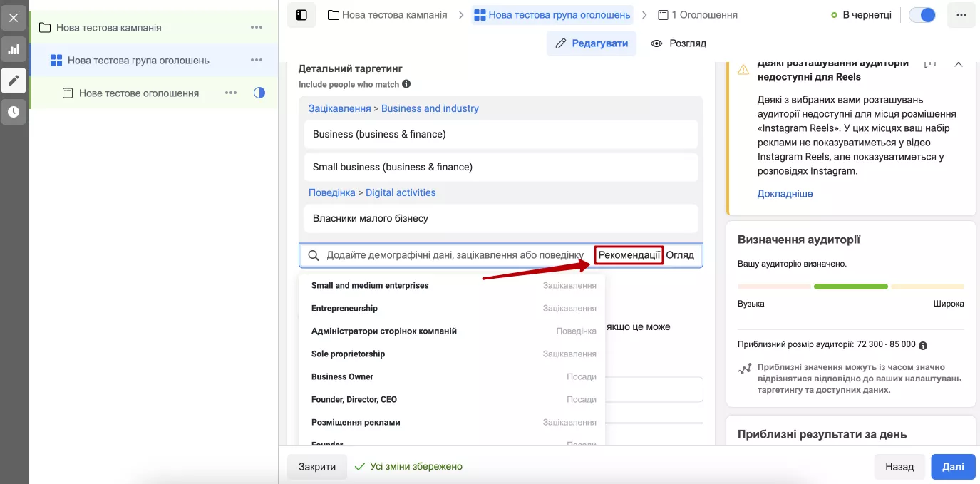This screenshot has height=484, width=980.
Task: Select the pencil edit icon in left rail
Action: click(x=14, y=81)
